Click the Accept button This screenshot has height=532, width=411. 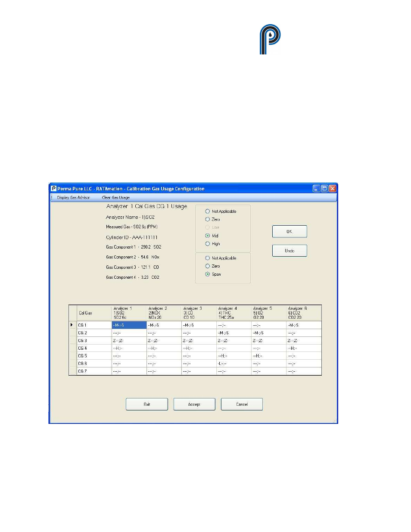[194, 404]
